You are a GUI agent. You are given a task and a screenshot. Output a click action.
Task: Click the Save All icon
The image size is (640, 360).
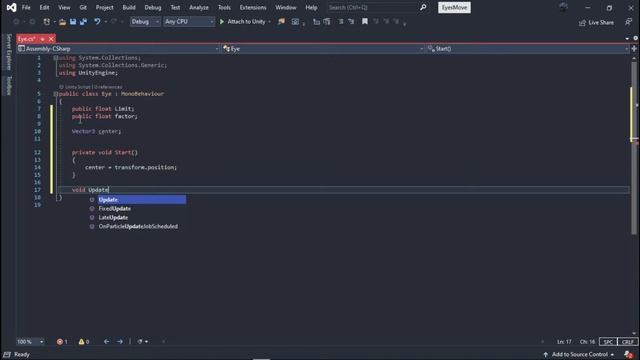tap(83, 22)
